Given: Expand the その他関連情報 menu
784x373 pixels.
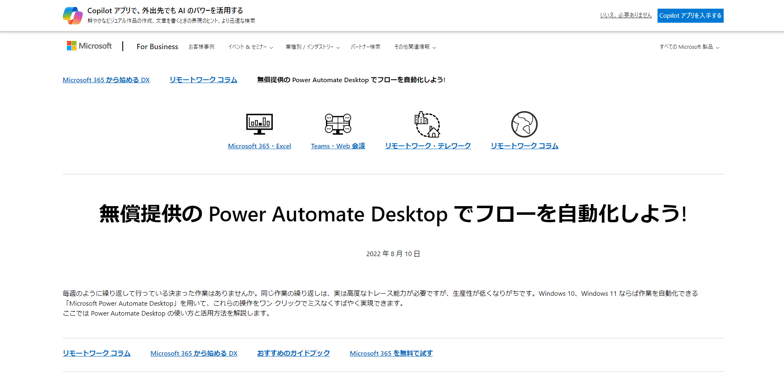Looking at the screenshot, I should 415,47.
